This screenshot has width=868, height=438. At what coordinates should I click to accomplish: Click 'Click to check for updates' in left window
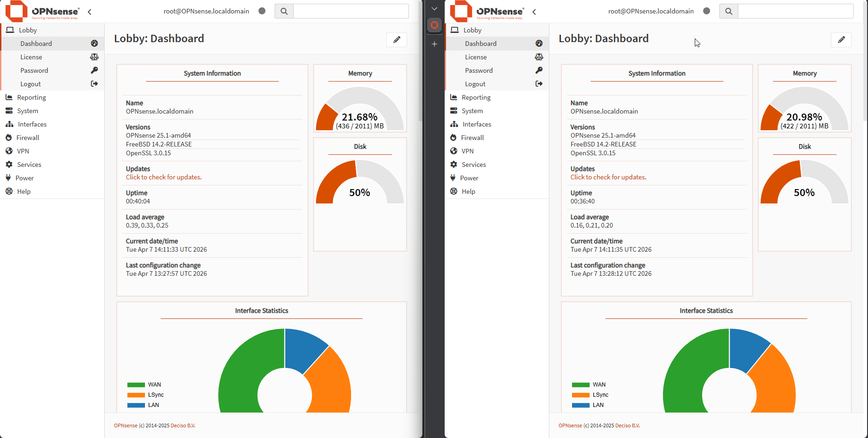point(164,178)
